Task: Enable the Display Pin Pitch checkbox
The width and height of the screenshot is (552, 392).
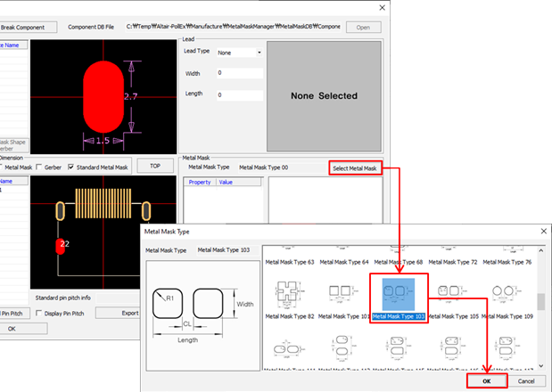Action: click(x=38, y=313)
